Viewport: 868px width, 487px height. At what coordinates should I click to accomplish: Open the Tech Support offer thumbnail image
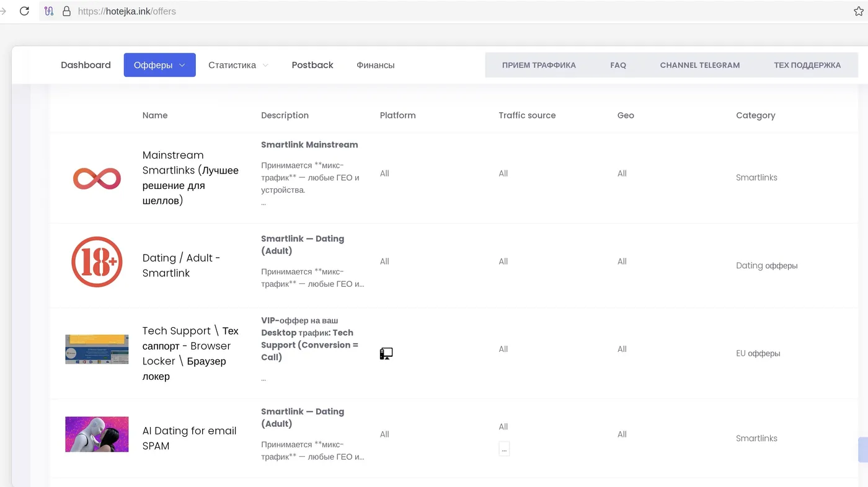click(97, 349)
